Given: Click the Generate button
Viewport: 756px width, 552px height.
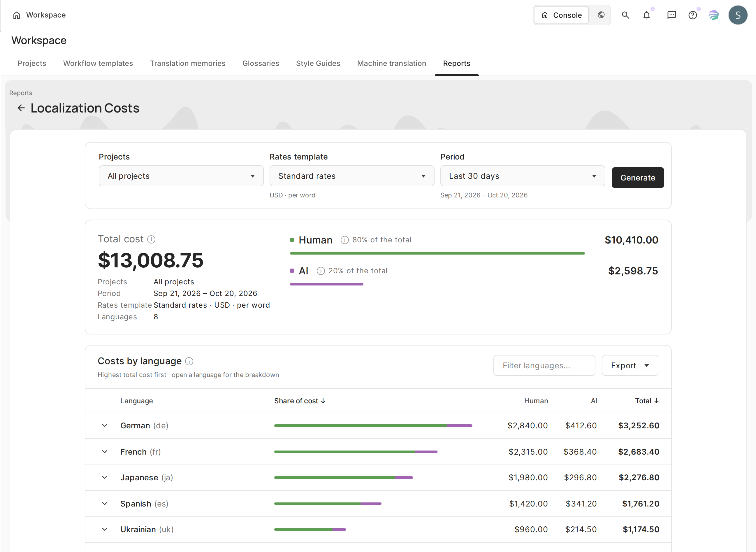Looking at the screenshot, I should tap(638, 178).
